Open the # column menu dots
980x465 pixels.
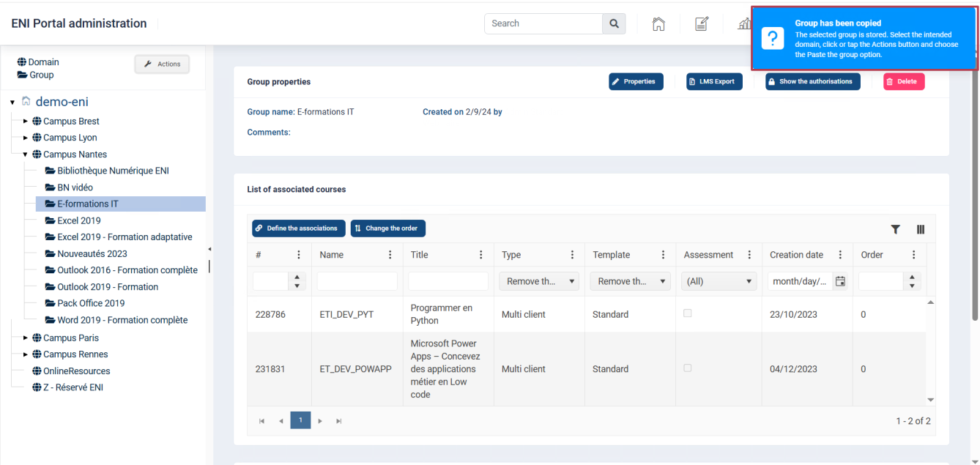[x=298, y=255]
